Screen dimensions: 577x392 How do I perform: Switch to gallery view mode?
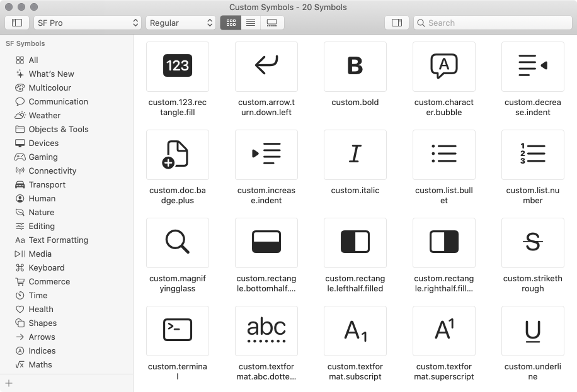click(x=271, y=23)
